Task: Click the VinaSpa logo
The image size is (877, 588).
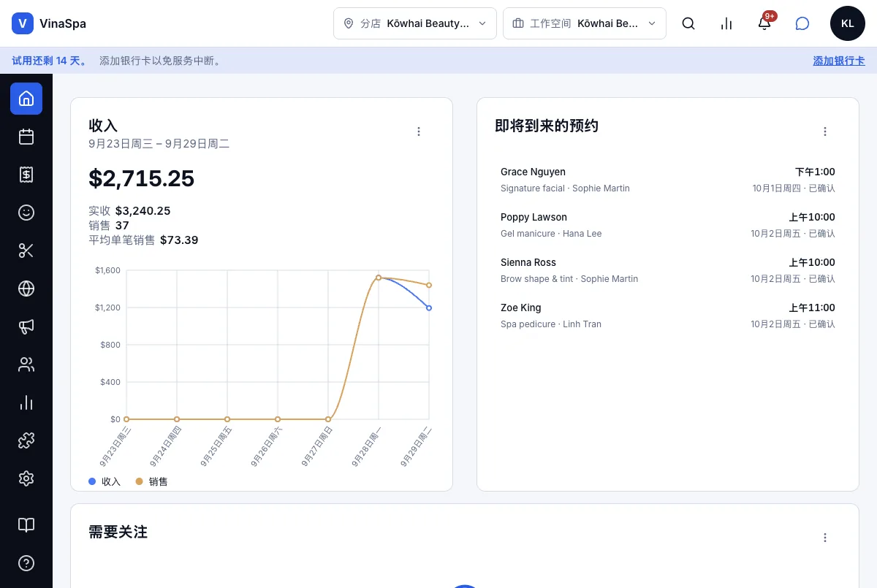Action: (x=49, y=23)
